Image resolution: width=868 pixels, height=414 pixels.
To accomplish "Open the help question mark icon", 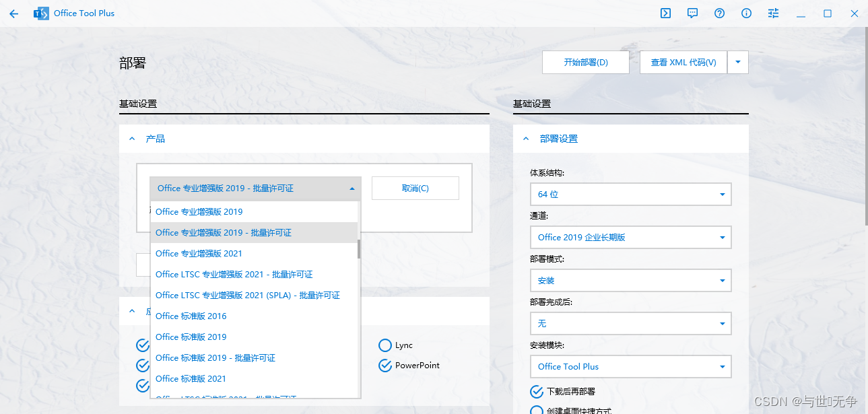I will (719, 13).
